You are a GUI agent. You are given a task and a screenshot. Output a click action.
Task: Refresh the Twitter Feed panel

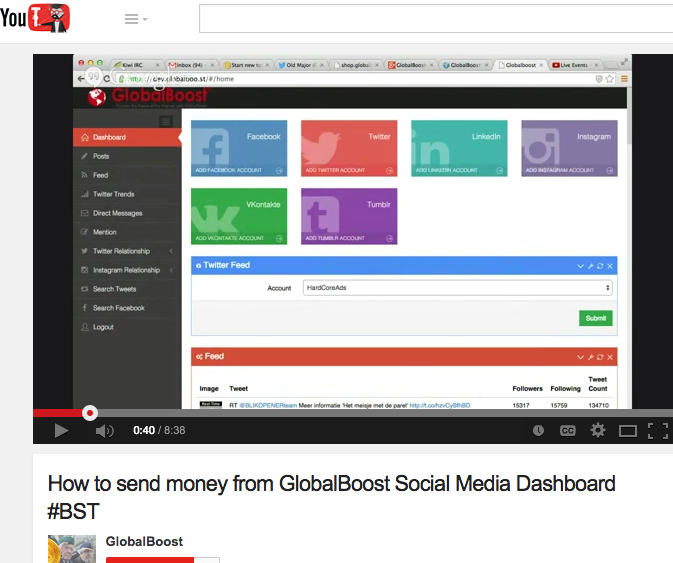tap(600, 266)
